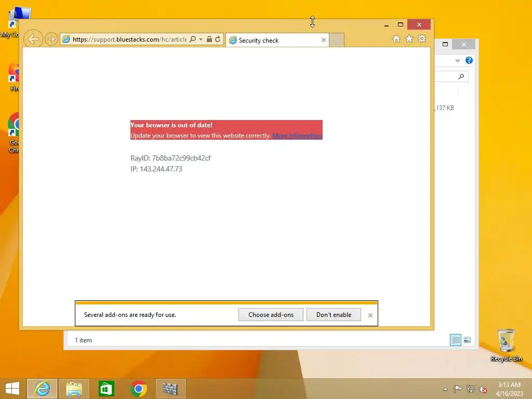Select the Firefox desktop shortcut

(13, 78)
